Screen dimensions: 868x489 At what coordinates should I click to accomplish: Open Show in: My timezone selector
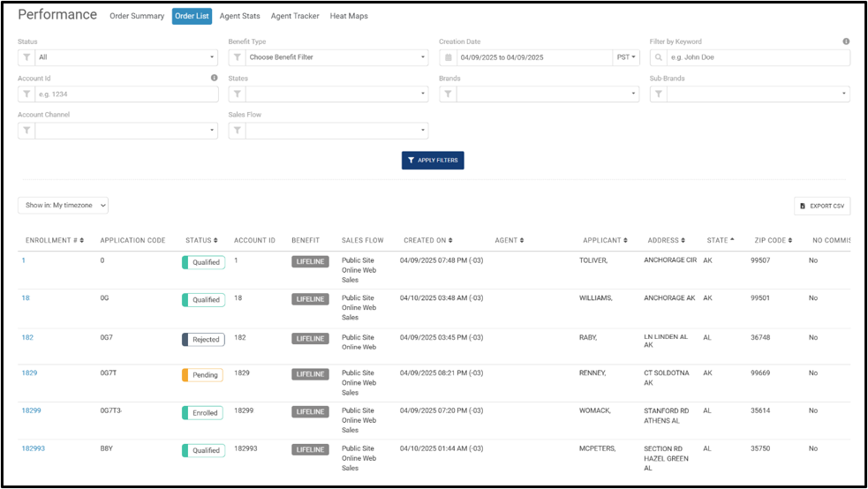tap(63, 206)
